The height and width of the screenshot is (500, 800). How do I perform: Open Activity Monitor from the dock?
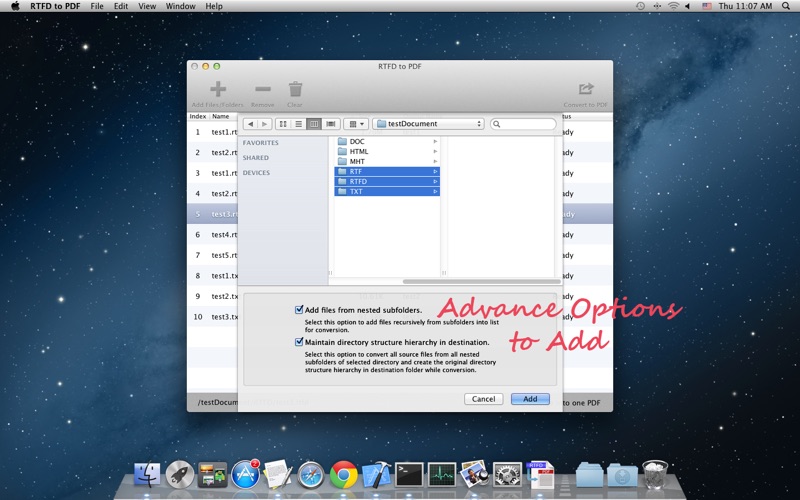(x=442, y=475)
